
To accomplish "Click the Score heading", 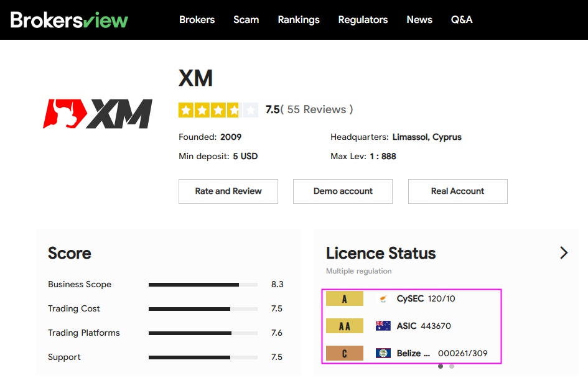I will 69,253.
